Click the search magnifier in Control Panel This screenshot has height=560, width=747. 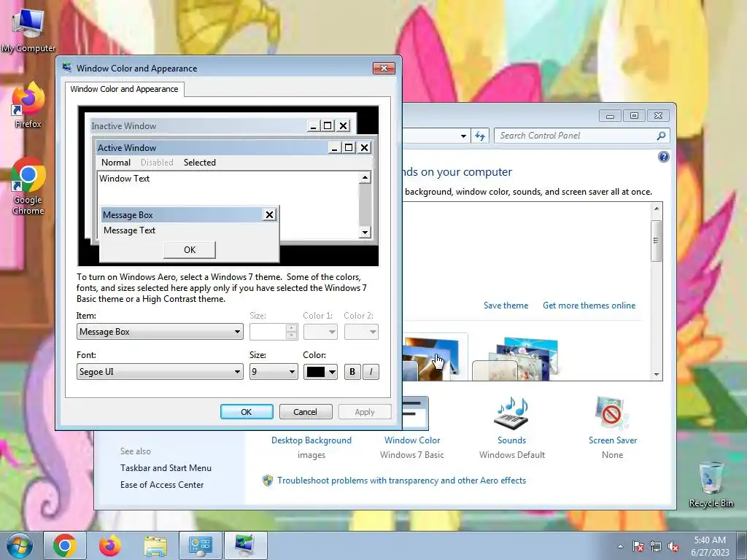click(661, 136)
